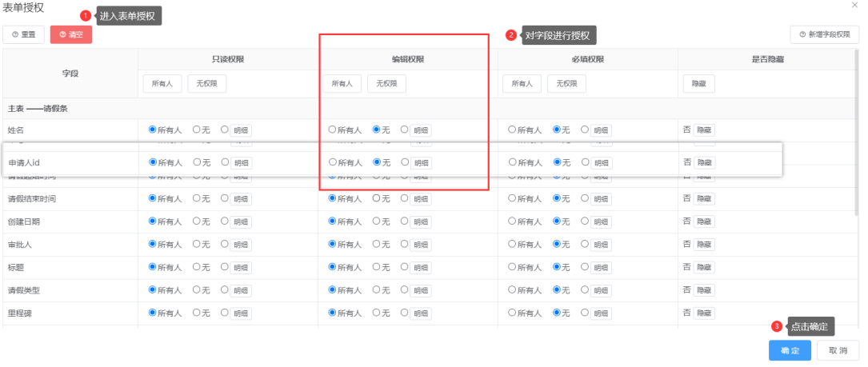
Task: Click the 重置 reset button
Action: 24,34
